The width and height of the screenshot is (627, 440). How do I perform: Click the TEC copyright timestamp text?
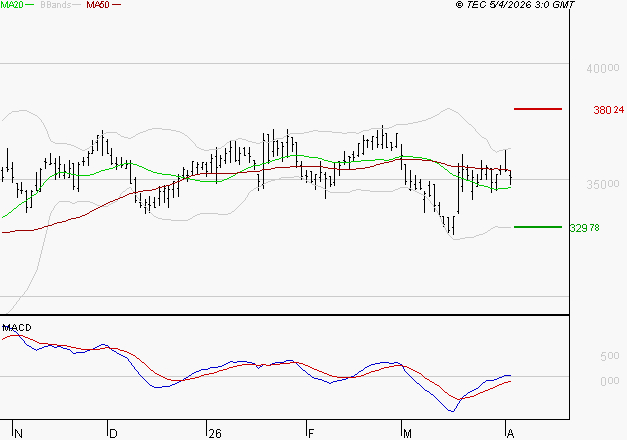click(x=515, y=5)
